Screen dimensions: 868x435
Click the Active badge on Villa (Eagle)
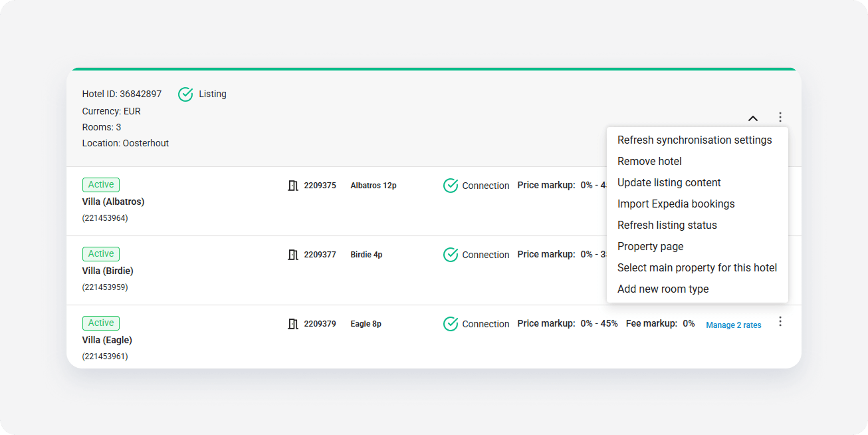(101, 323)
